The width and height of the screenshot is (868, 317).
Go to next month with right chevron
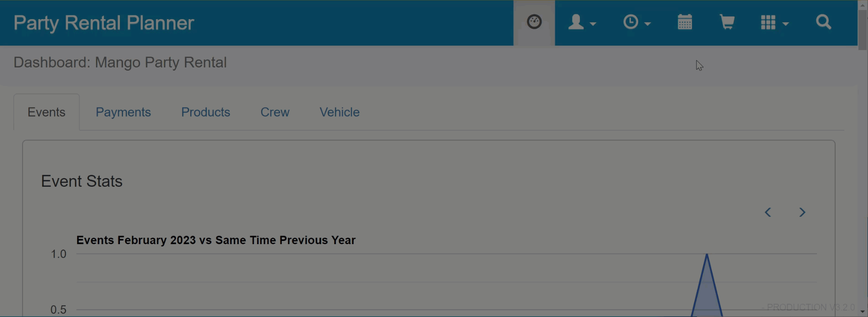[x=802, y=212]
